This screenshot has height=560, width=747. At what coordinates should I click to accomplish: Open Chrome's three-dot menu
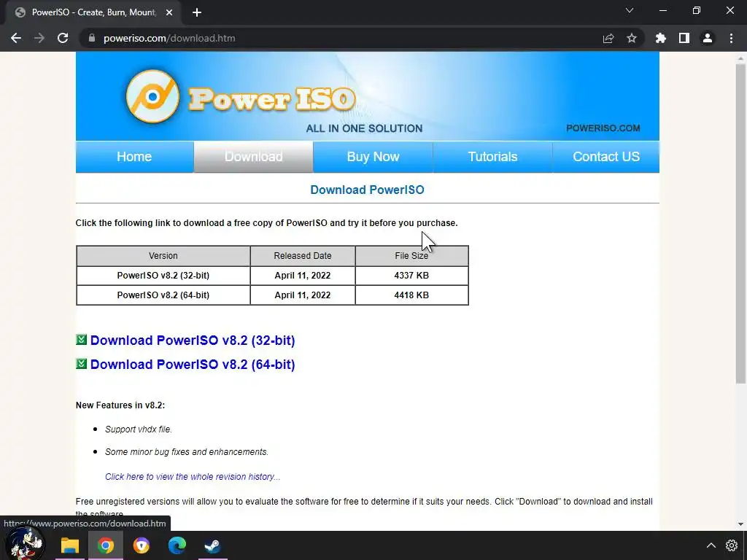point(731,38)
